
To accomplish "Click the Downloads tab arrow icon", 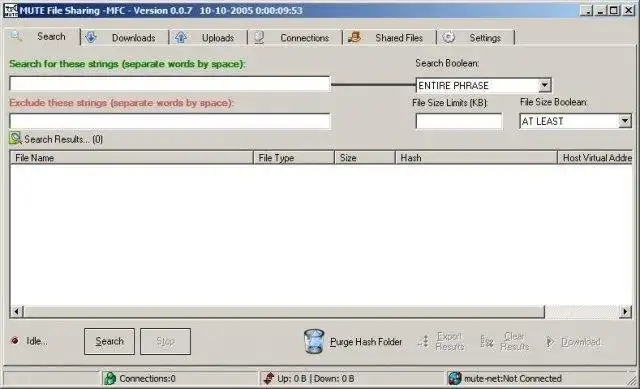I will (x=91, y=38).
